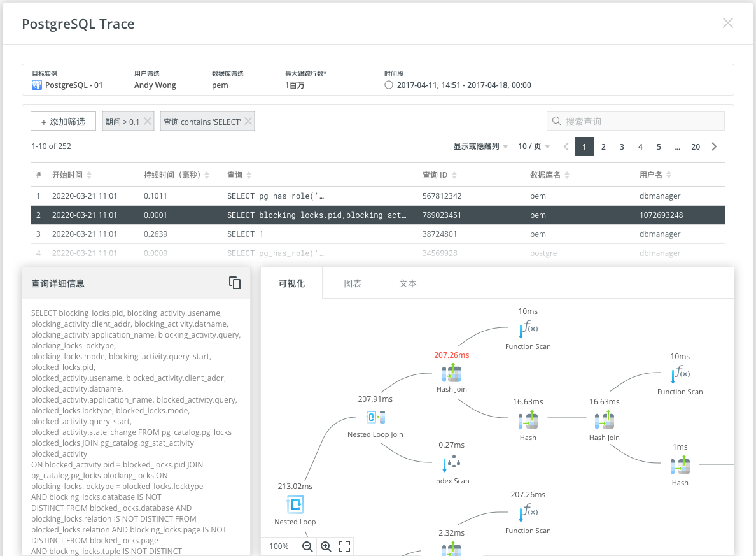Image resolution: width=756 pixels, height=556 pixels.
Task: Click the Andy Wong user filter value
Action: click(x=155, y=85)
